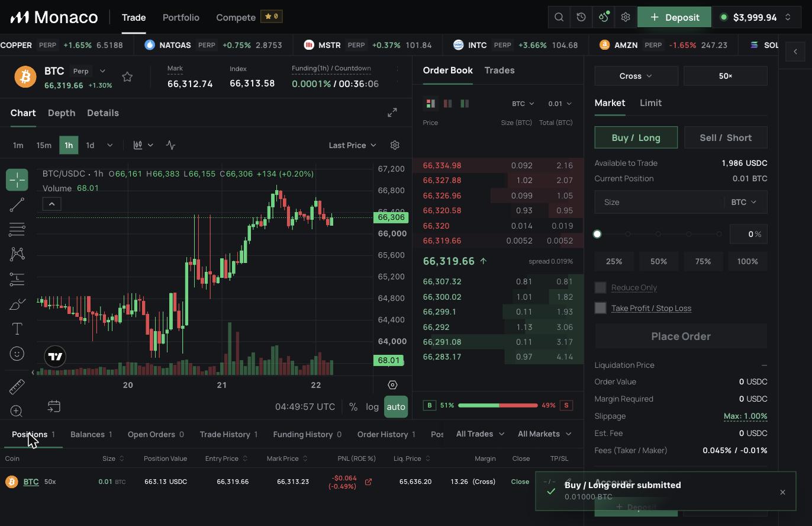Select the text annotation tool

(17, 329)
